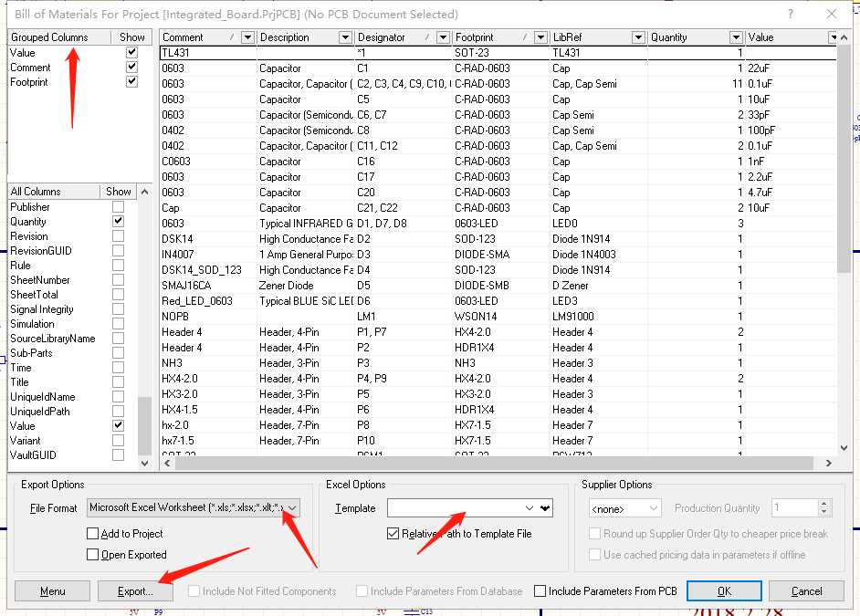Image resolution: width=860 pixels, height=616 pixels.
Task: Click the DSK14_SOD_123 cell
Action: click(208, 269)
